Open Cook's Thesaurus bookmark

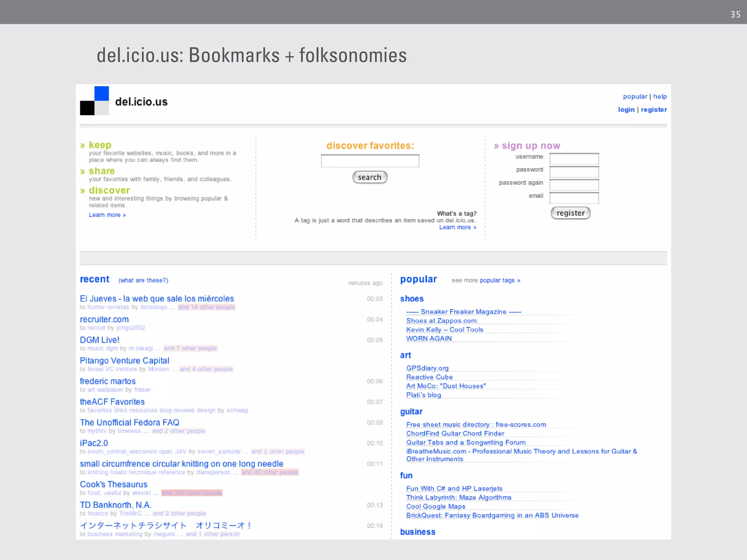[113, 485]
